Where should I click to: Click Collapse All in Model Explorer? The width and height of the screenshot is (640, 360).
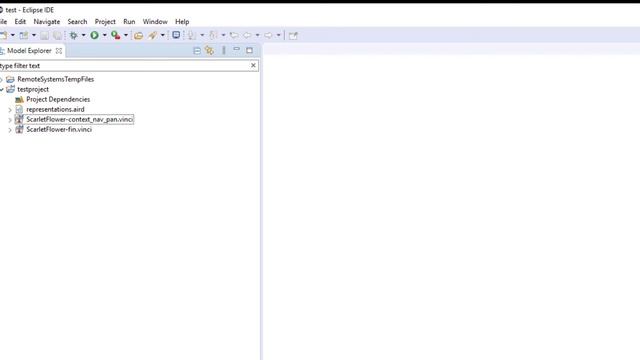(x=197, y=51)
